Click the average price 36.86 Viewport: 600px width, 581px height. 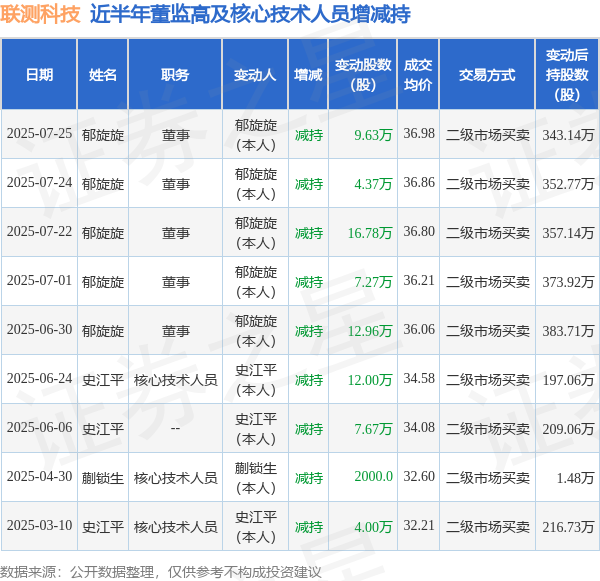coord(419,183)
